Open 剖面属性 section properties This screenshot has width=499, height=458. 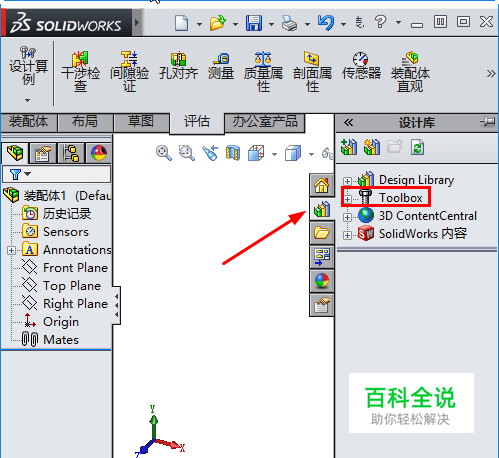pyautogui.click(x=312, y=72)
